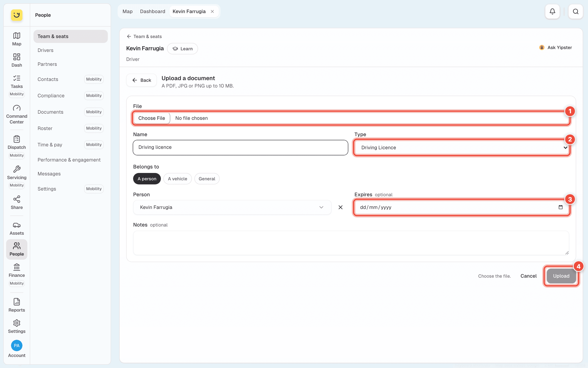Open Settings item in People menu

tap(70, 189)
